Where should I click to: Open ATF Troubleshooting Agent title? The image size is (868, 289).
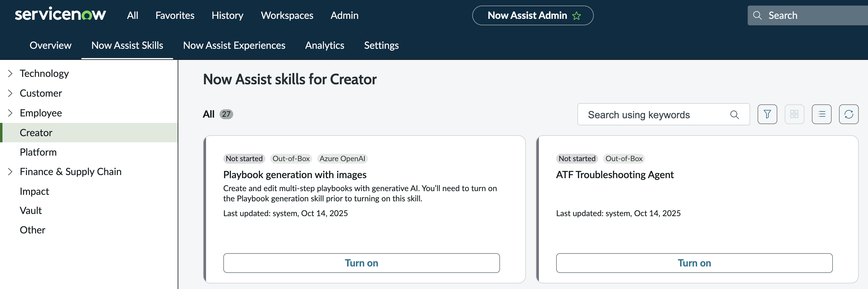tap(615, 175)
